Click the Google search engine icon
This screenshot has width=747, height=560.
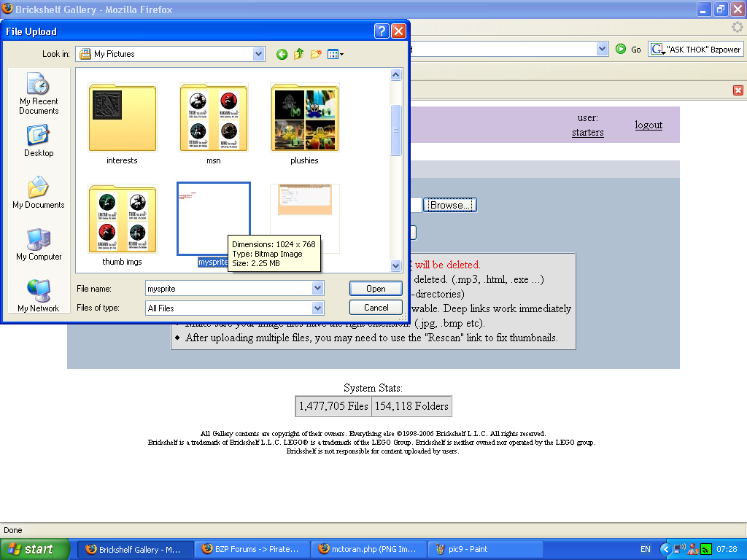657,48
